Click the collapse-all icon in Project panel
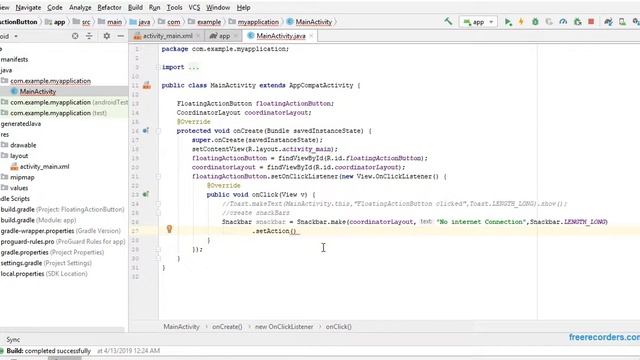This screenshot has height=360, width=640. click(x=89, y=36)
